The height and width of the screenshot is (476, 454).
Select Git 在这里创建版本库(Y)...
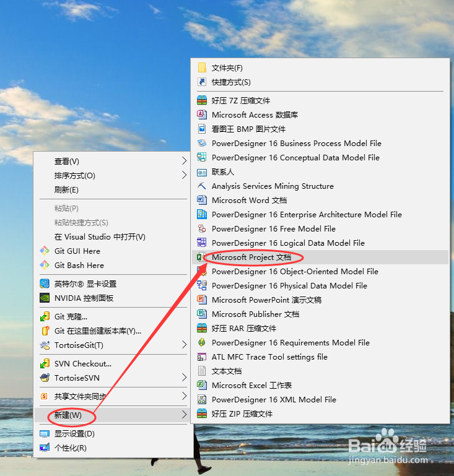click(113, 331)
